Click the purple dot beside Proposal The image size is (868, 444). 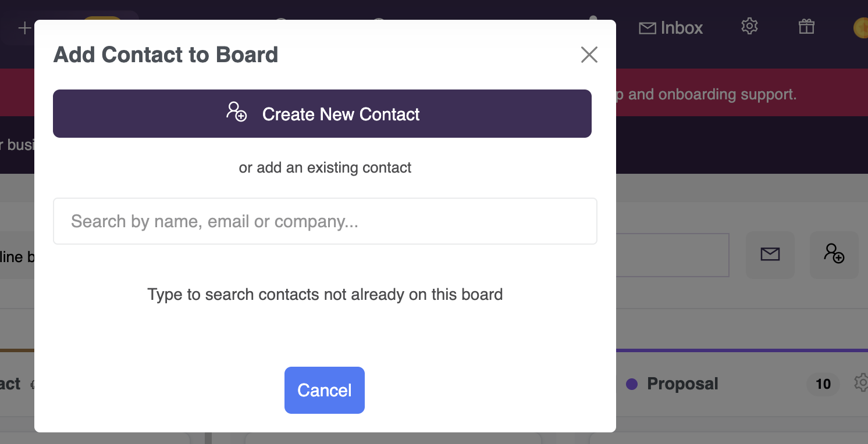(x=632, y=384)
